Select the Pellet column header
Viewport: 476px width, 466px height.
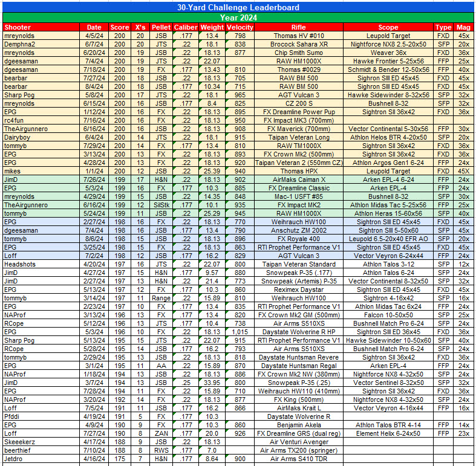point(161,27)
